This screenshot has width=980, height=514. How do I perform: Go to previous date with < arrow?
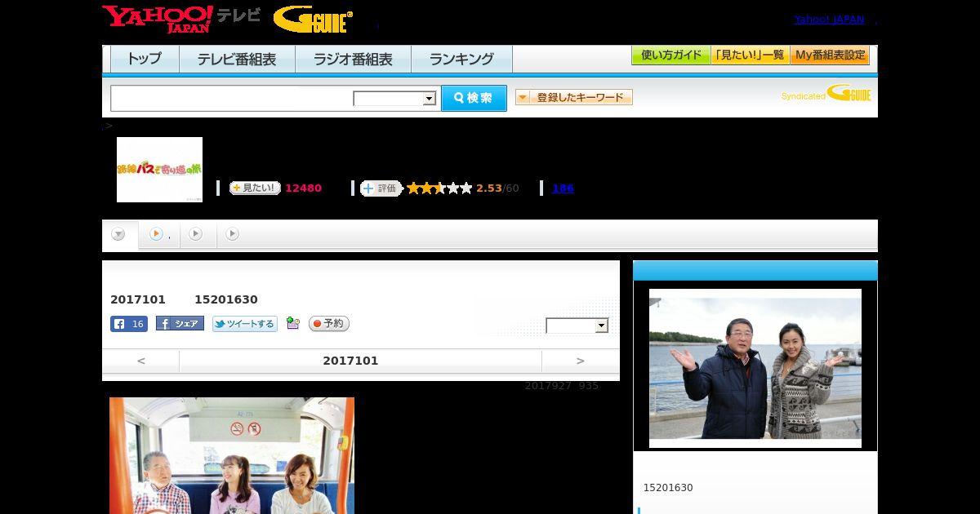coord(141,361)
